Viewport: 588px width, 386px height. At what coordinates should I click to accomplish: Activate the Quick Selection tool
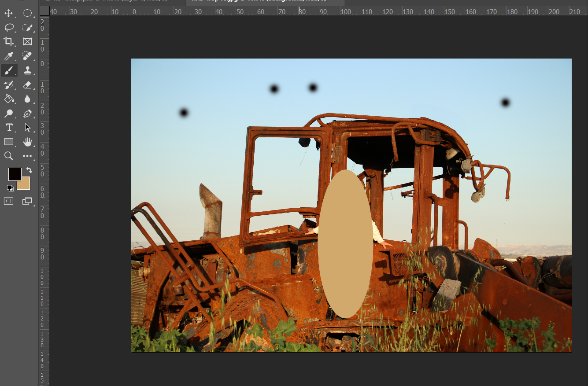click(x=27, y=27)
